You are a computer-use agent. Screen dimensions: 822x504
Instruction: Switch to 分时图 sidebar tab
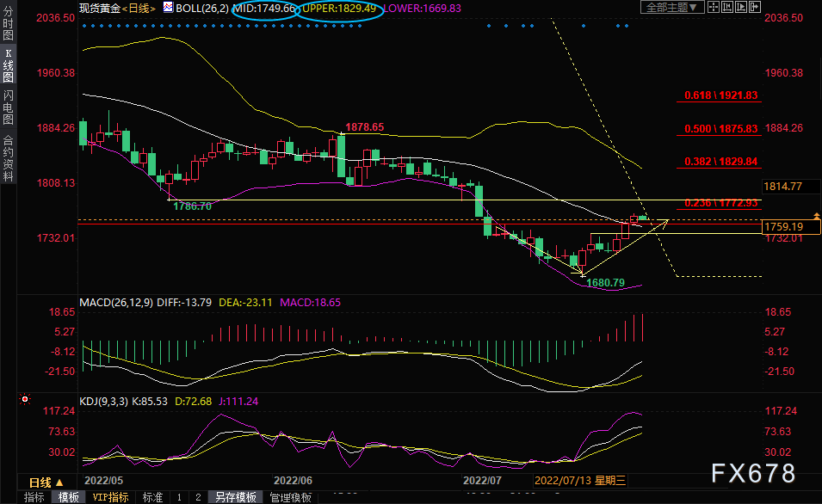[x=9, y=23]
